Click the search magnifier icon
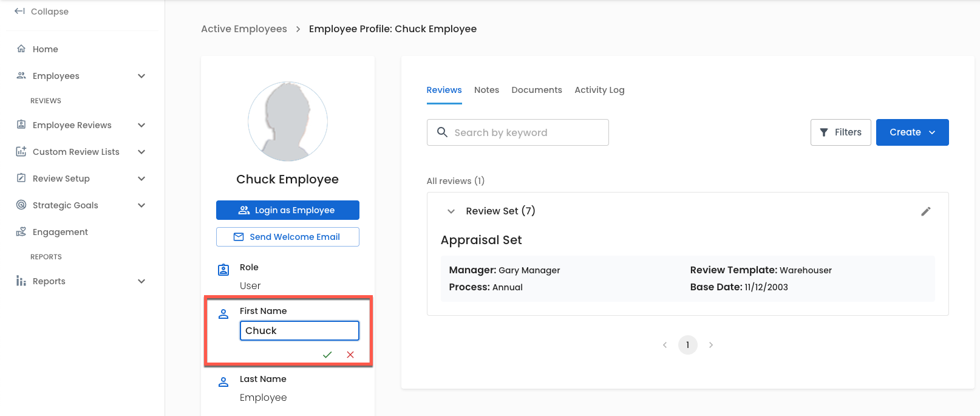The height and width of the screenshot is (416, 980). (x=442, y=132)
